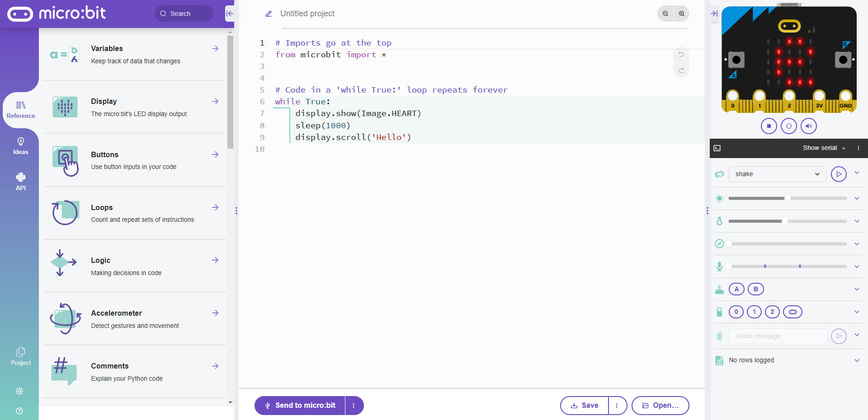Open the editor settings gear

click(19, 391)
